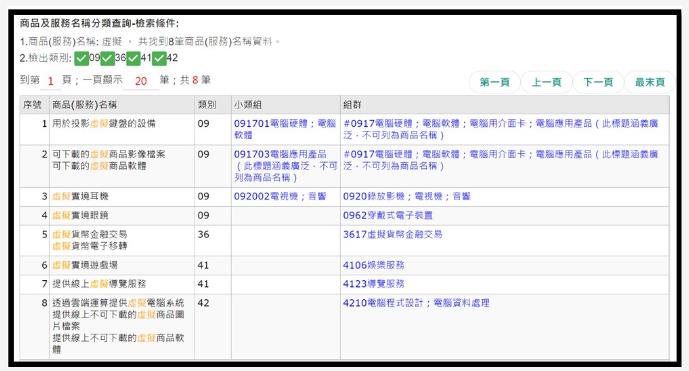The height and width of the screenshot is (371, 689).
Task: Click the 第一頁 button
Action: coord(494,82)
